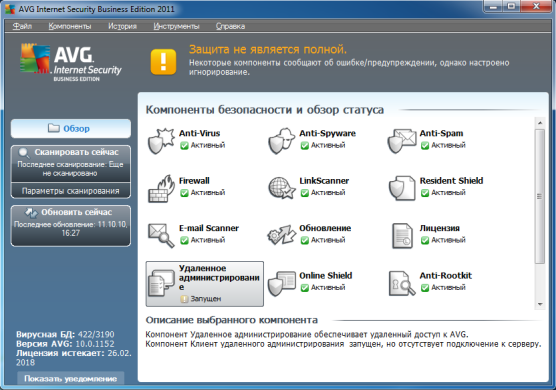
Task: Click the update arrows icon in Обновить сейчас
Action: coord(31,213)
